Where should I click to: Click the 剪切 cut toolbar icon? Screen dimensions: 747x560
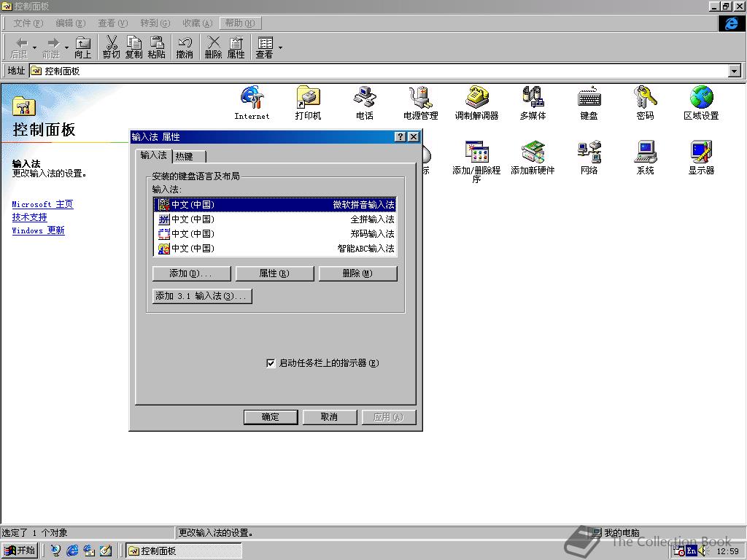[112, 47]
